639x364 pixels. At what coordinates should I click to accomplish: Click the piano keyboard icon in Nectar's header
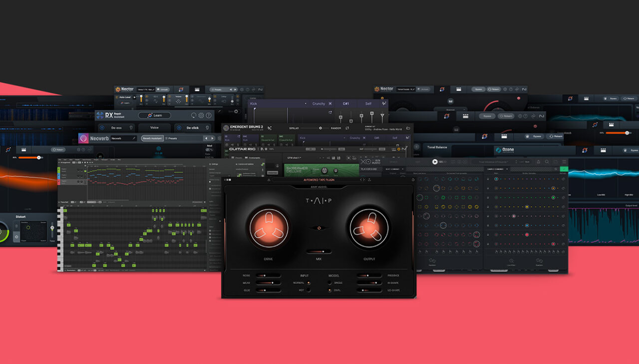pyautogui.click(x=197, y=90)
